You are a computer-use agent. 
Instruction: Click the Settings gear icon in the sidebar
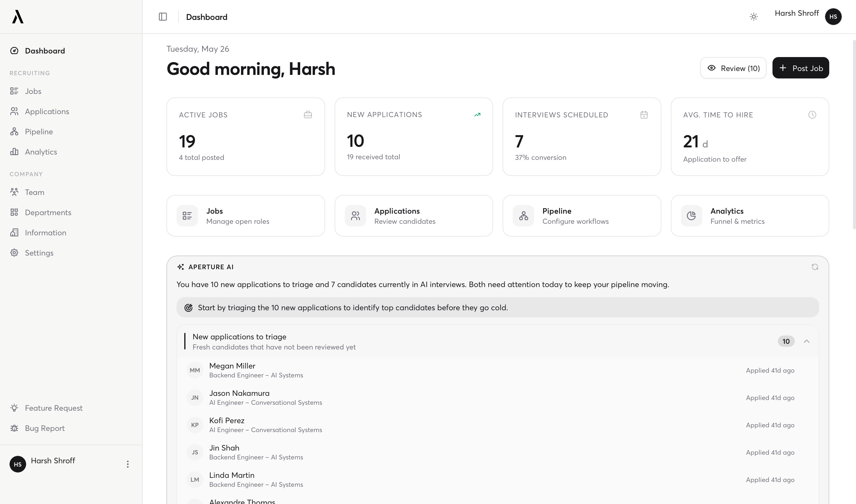point(14,253)
